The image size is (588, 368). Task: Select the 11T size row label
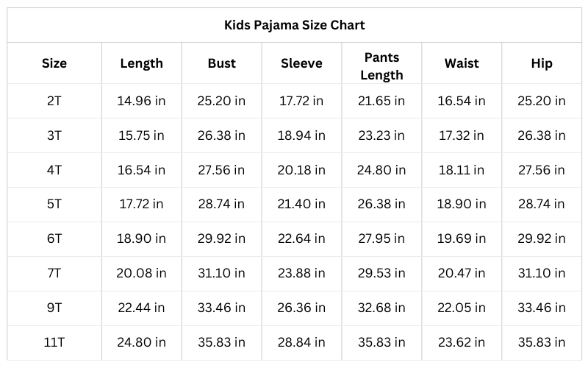tap(54, 342)
